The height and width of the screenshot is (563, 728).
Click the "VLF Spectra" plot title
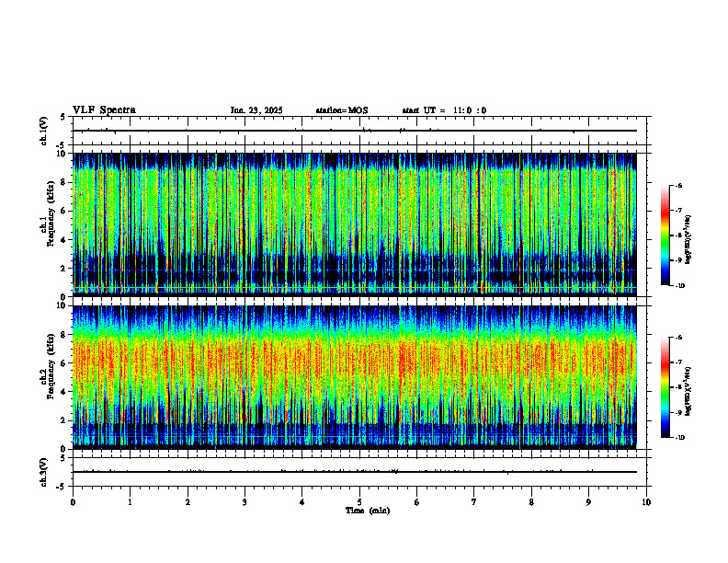click(104, 110)
